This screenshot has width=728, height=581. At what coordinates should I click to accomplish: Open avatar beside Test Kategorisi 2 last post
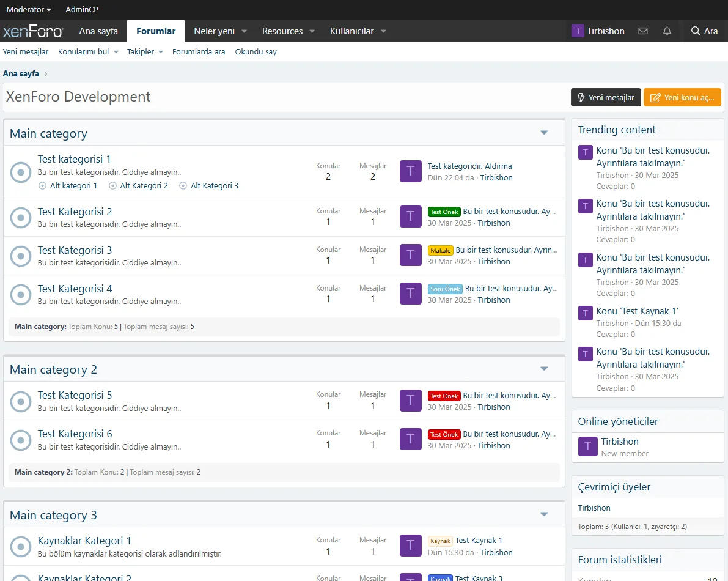tap(410, 216)
